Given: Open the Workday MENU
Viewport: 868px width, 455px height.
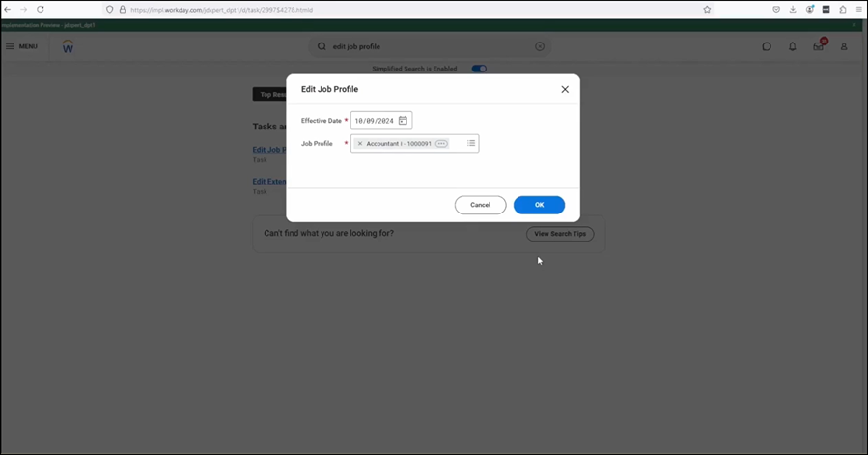Looking at the screenshot, I should [x=21, y=46].
